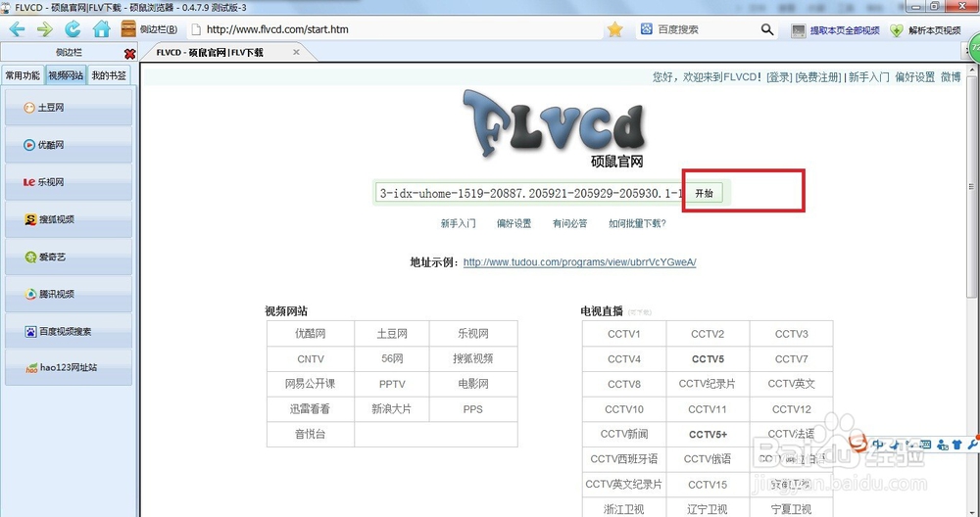Open 新手入门 in the top bar

coord(868,77)
